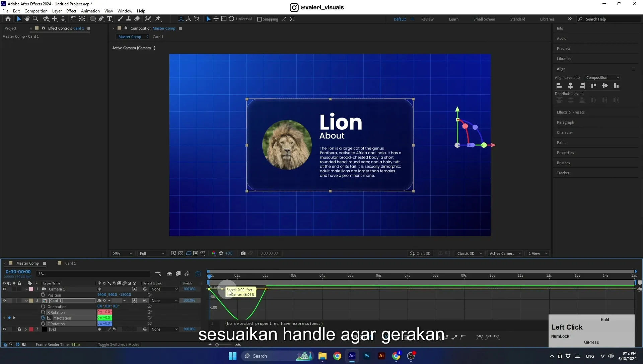The width and height of the screenshot is (643, 364).
Task: Select the Horizontal Type tool
Action: click(110, 19)
